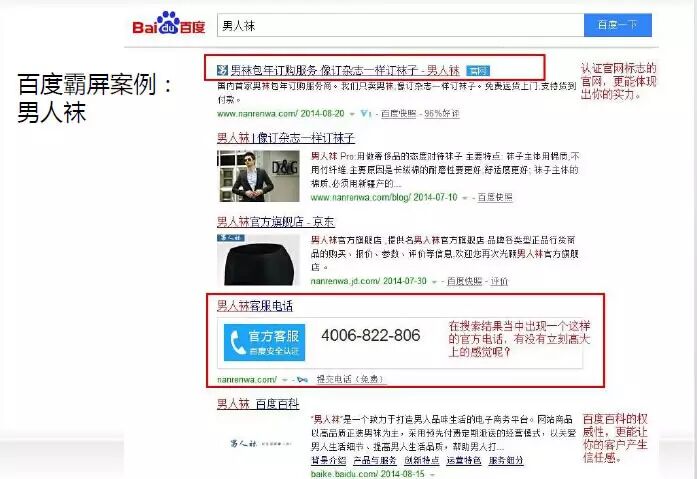Expand dropdown arrow after nanrenwa.jd.com/ date
The image size is (697, 479).
[434, 281]
